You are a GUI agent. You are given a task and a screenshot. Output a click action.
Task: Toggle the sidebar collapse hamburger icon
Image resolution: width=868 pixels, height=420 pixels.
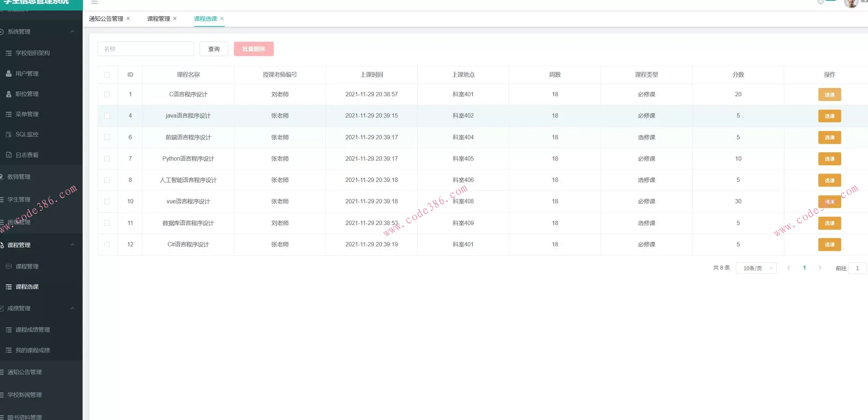[x=94, y=2]
